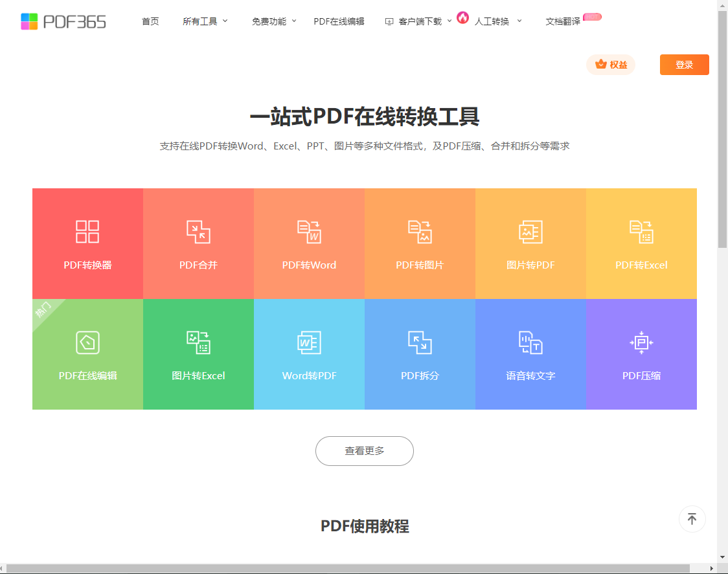
Task: Open the PDF转换器 grid icon
Action: 87,232
